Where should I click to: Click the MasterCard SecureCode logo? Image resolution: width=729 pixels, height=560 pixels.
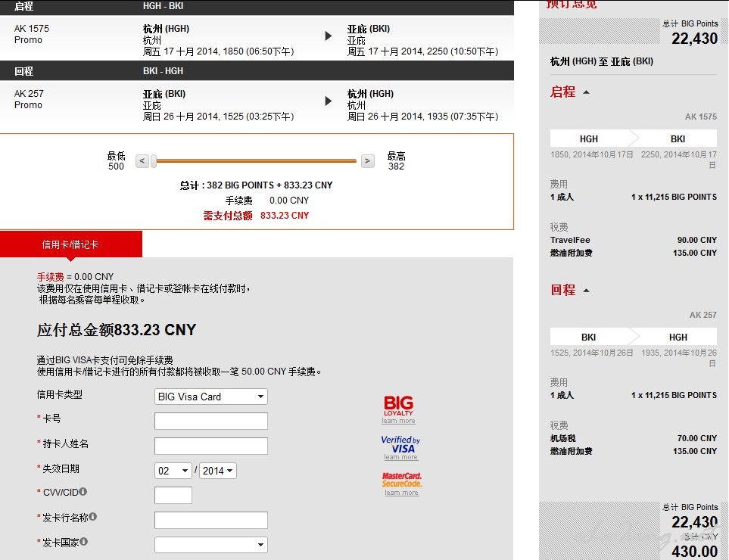[402, 480]
